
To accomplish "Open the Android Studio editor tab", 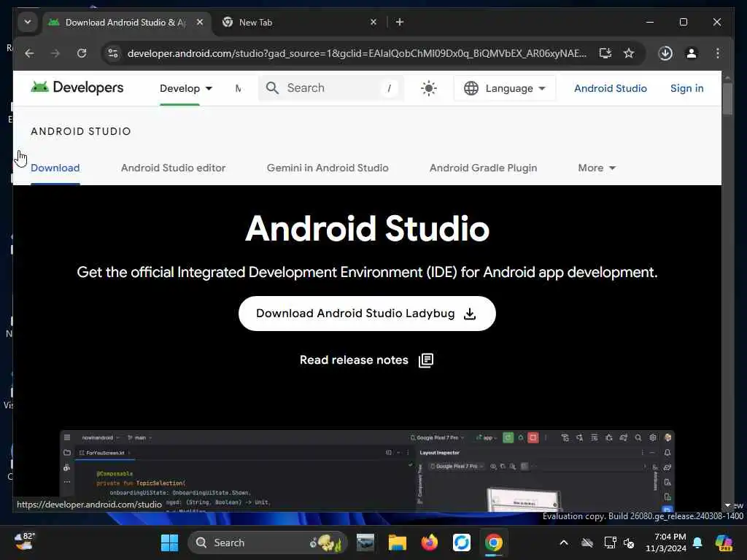I will point(173,168).
